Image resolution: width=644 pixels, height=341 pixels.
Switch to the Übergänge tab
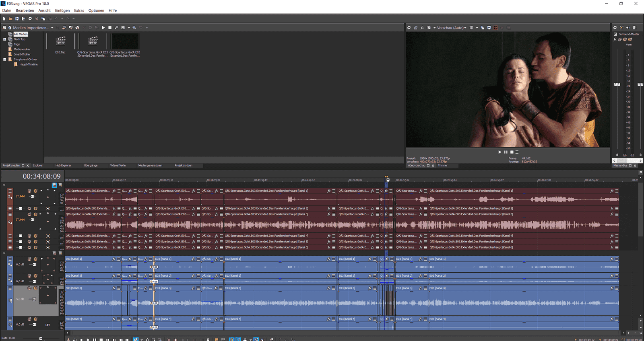click(91, 165)
